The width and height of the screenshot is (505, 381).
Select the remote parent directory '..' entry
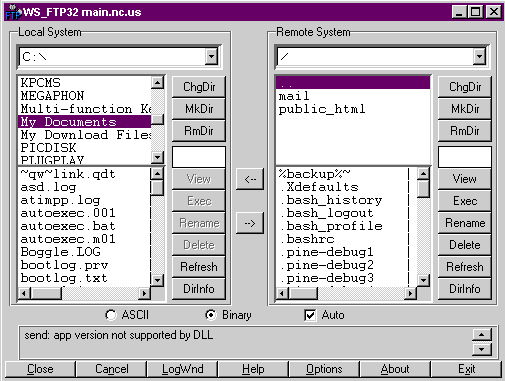click(x=353, y=83)
